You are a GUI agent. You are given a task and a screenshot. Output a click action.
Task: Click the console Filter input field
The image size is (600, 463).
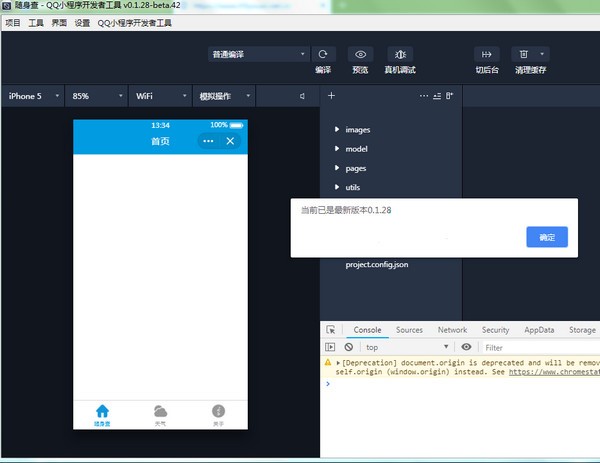coord(535,347)
